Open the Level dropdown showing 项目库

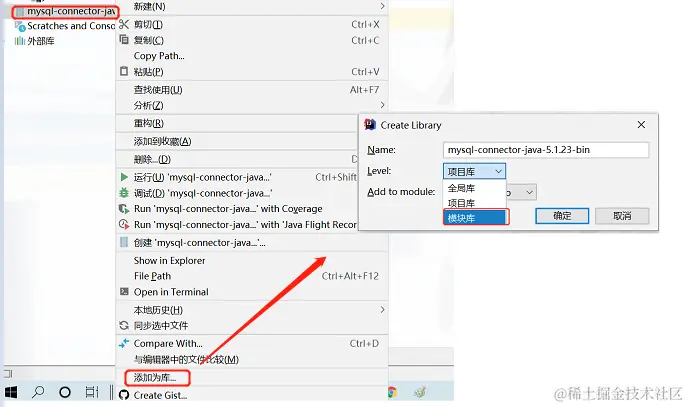(x=474, y=171)
